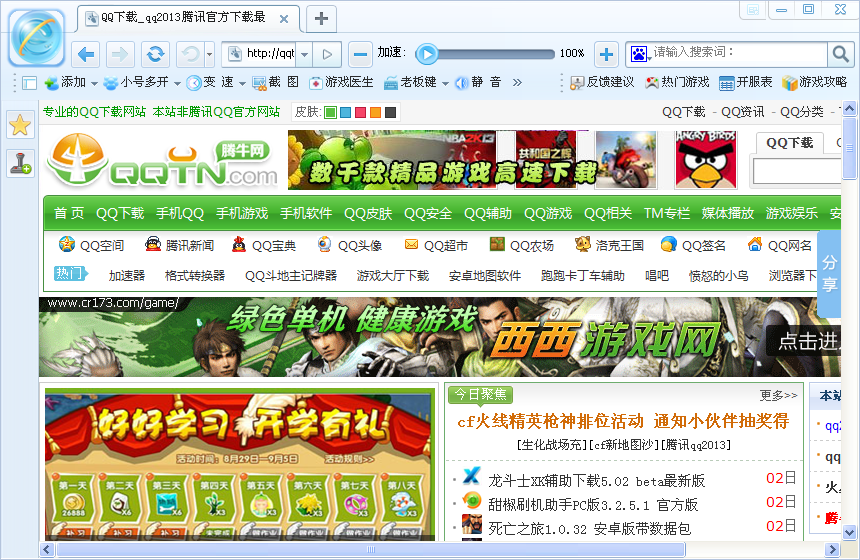
Task: Open TM专栏 nav menu item
Action: (666, 213)
